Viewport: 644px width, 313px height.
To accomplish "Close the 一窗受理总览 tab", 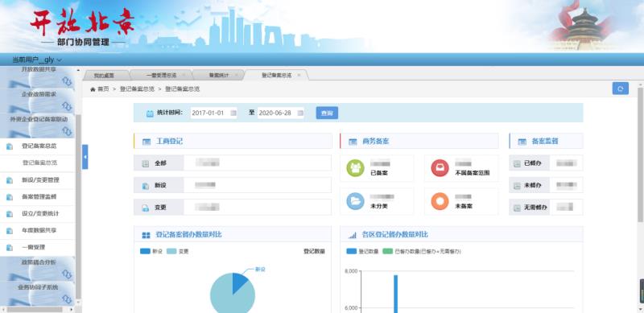I will coord(184,75).
